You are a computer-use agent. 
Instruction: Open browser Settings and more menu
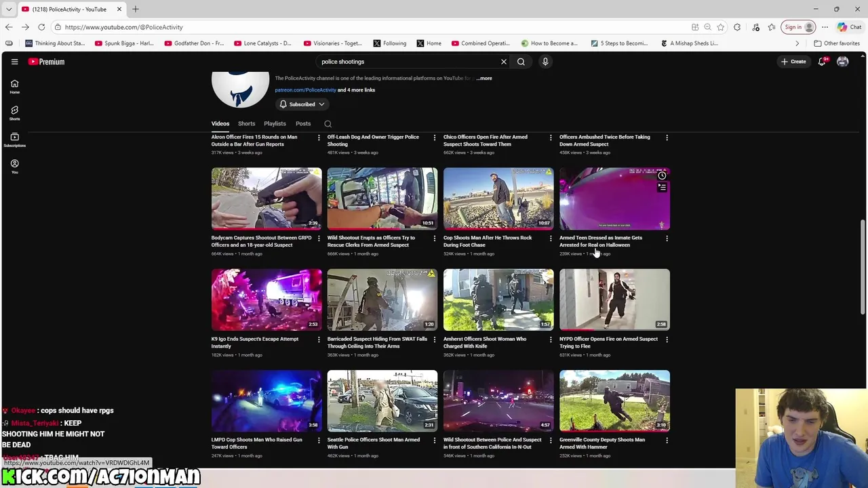[825, 27]
